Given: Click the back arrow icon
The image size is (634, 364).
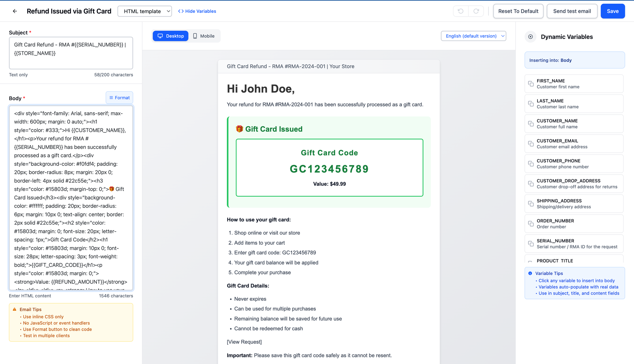Looking at the screenshot, I should (15, 11).
